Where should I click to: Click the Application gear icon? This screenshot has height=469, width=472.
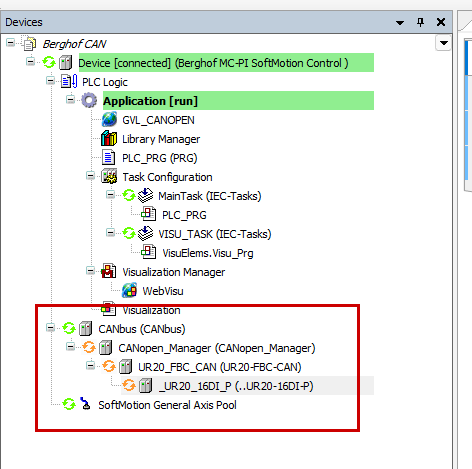pyautogui.click(x=89, y=100)
